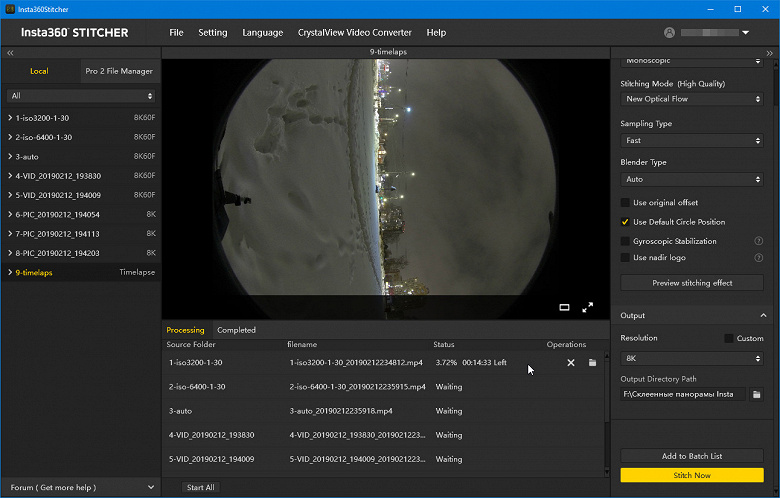This screenshot has width=780, height=498.
Task: Click the Stitch Now button
Action: point(691,475)
